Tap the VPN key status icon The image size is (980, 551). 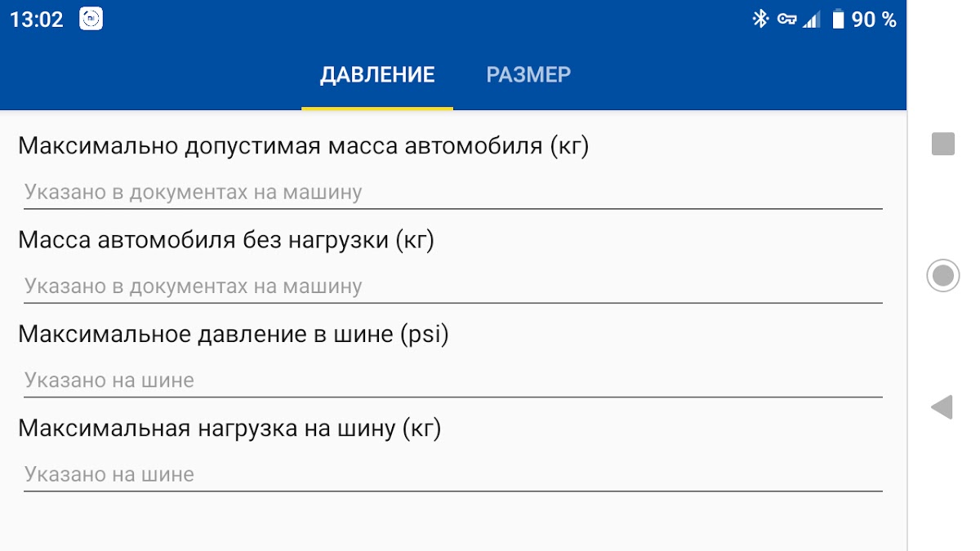786,20
